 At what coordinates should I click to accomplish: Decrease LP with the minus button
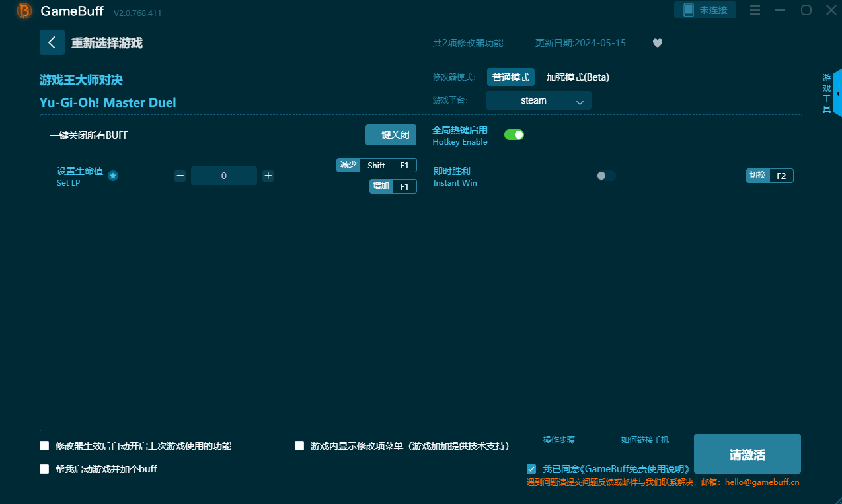click(x=180, y=176)
